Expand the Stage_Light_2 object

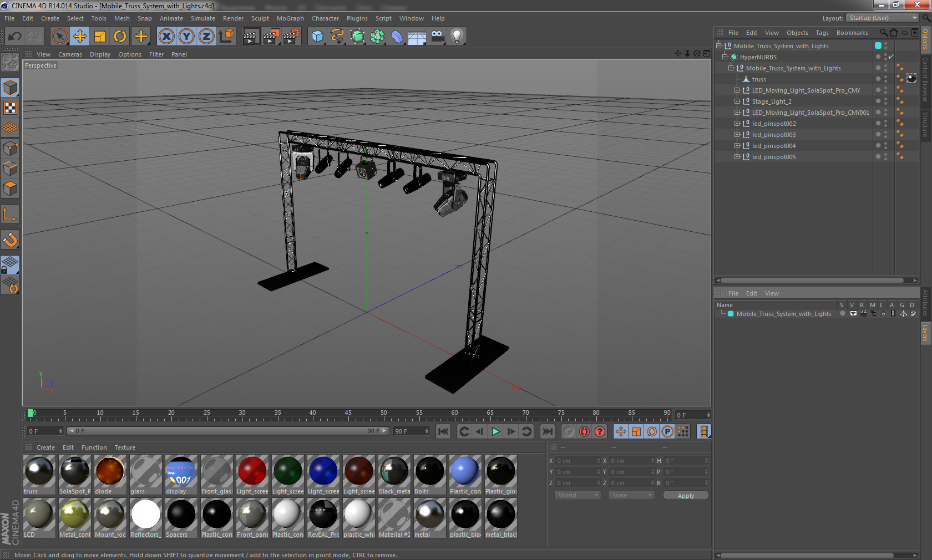pos(737,101)
